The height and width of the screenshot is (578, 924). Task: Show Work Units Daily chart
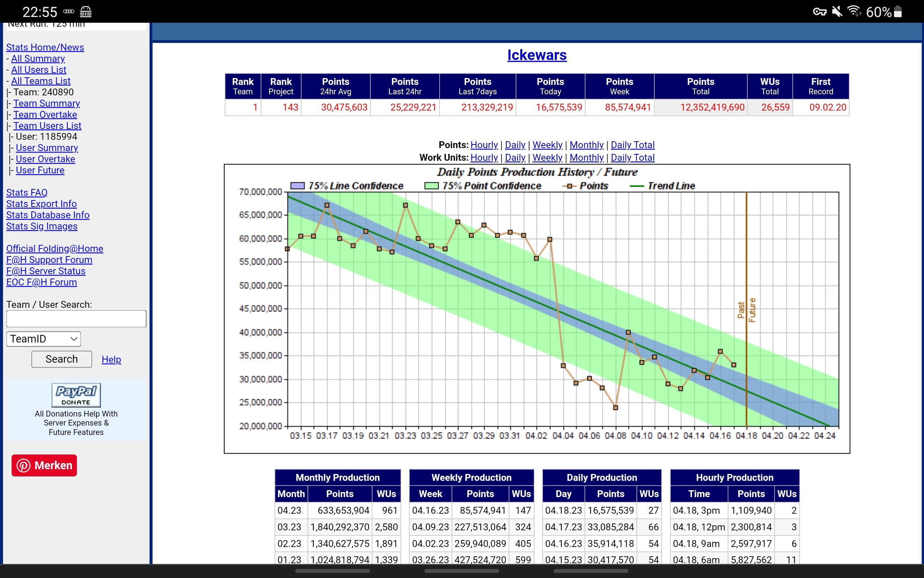(515, 158)
